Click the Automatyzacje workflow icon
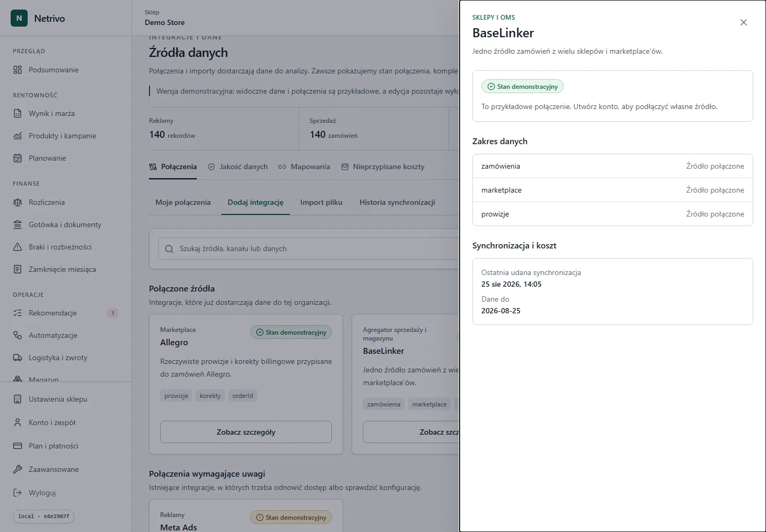This screenshot has height=532, width=766. [x=18, y=335]
